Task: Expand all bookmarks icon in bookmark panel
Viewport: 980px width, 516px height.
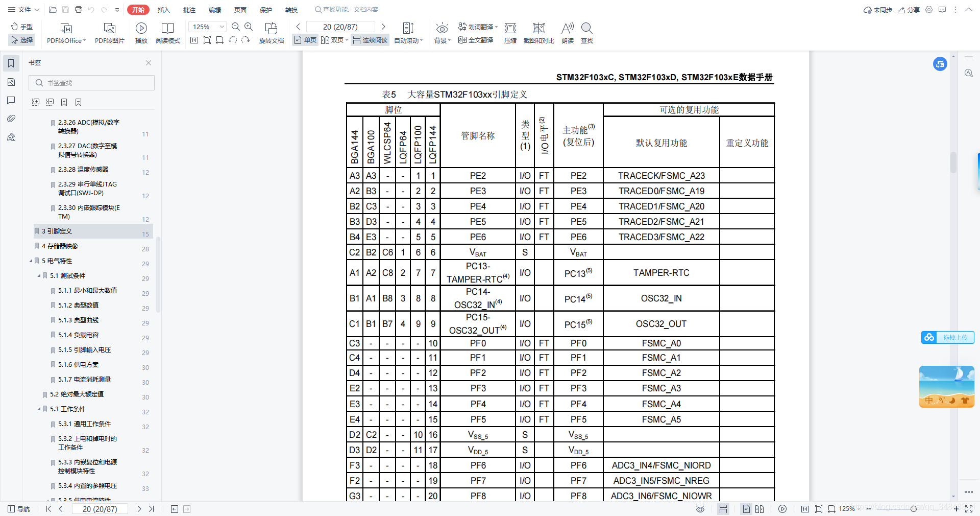Action: (36, 102)
